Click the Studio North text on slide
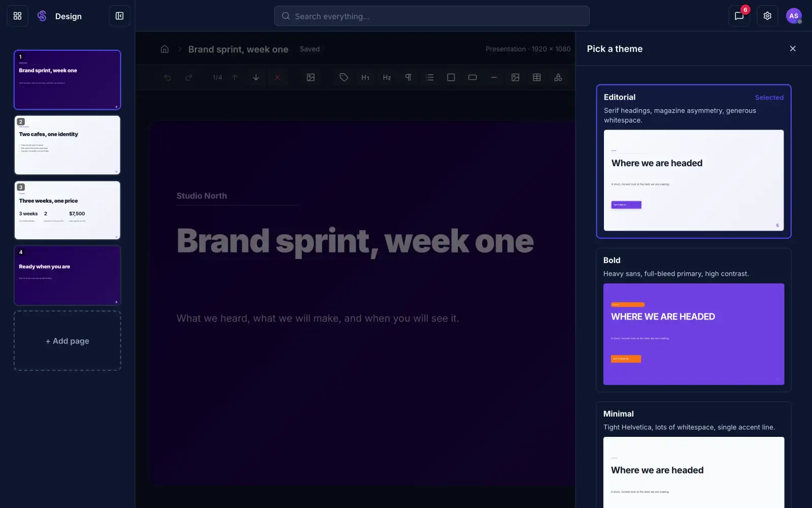This screenshot has width=812, height=508. tap(201, 196)
